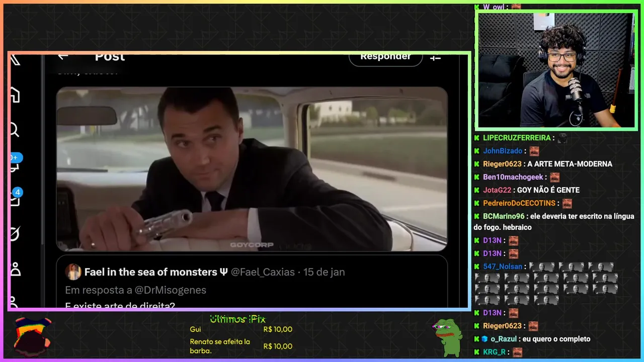Click chat message A ARTE META-MODERNA
Screen dimensions: 644x362
tap(570, 164)
